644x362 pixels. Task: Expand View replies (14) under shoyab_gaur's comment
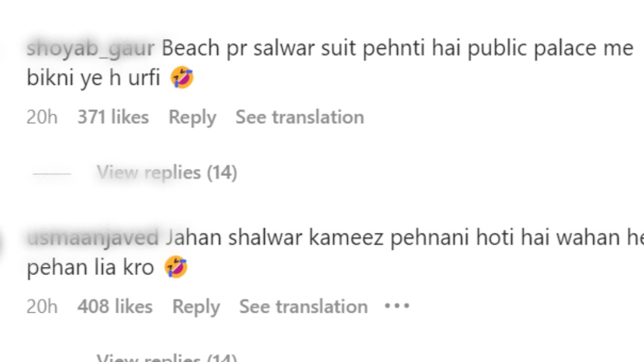point(167,172)
